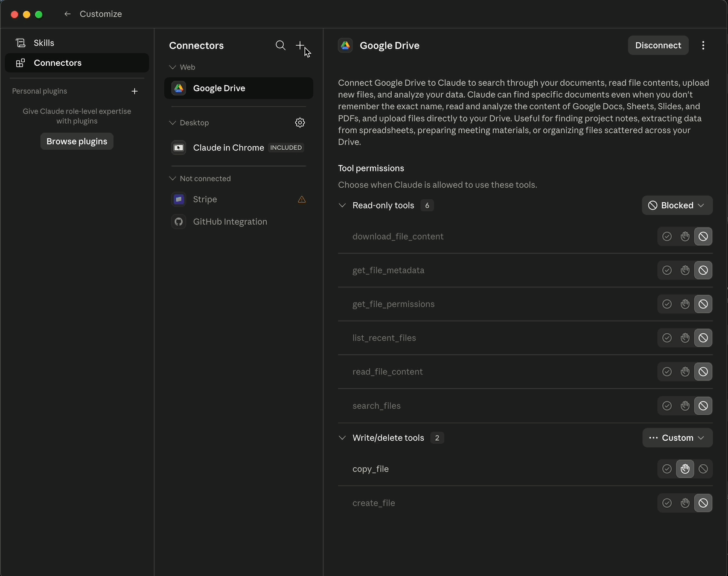Search connectors with magnifier icon
This screenshot has width=728, height=576.
pyautogui.click(x=281, y=45)
